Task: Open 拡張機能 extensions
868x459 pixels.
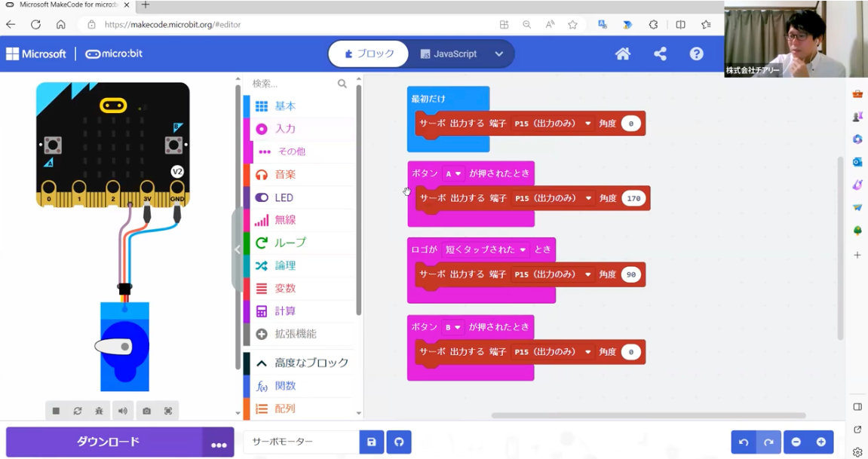Action: [x=299, y=334]
